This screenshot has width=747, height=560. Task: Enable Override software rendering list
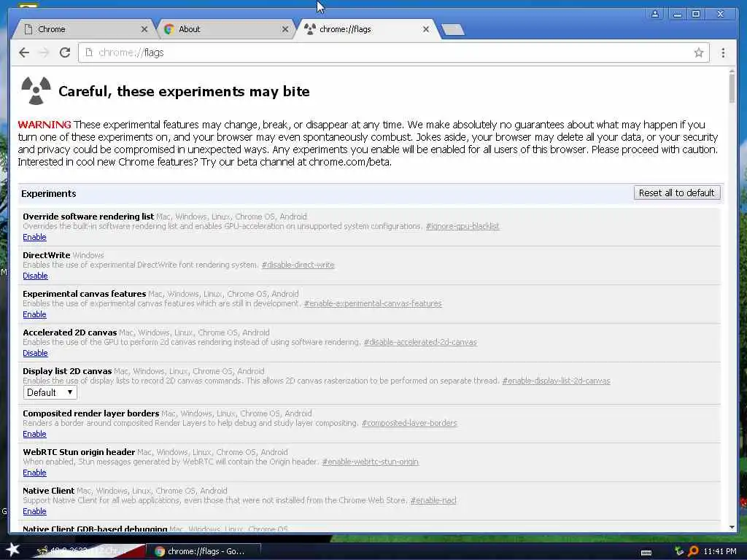coord(34,237)
